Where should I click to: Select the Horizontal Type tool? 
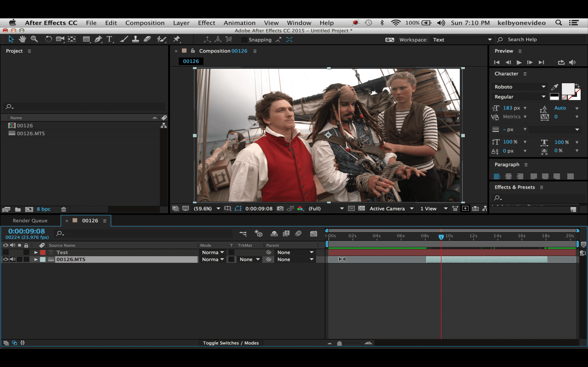click(110, 39)
